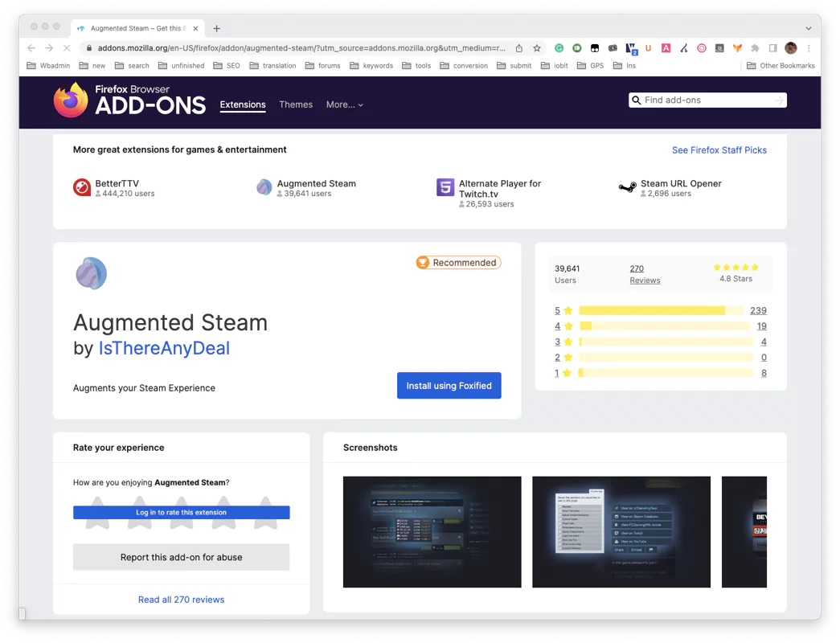Switch to the Themes section

pos(296,104)
